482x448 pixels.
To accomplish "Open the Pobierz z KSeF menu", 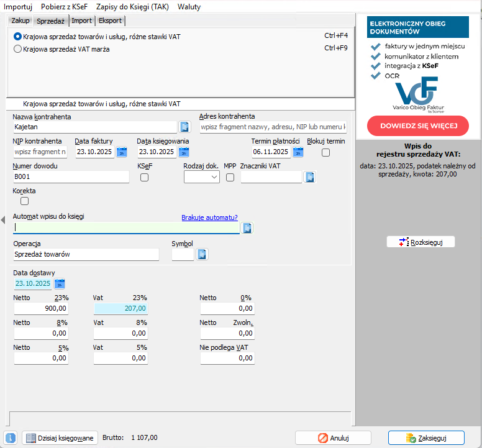I will coord(65,6).
